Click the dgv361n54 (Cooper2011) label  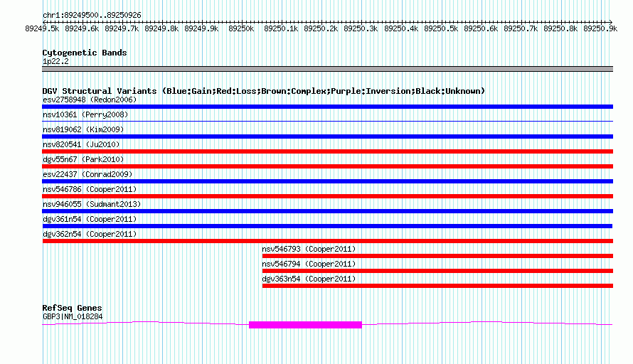point(90,219)
